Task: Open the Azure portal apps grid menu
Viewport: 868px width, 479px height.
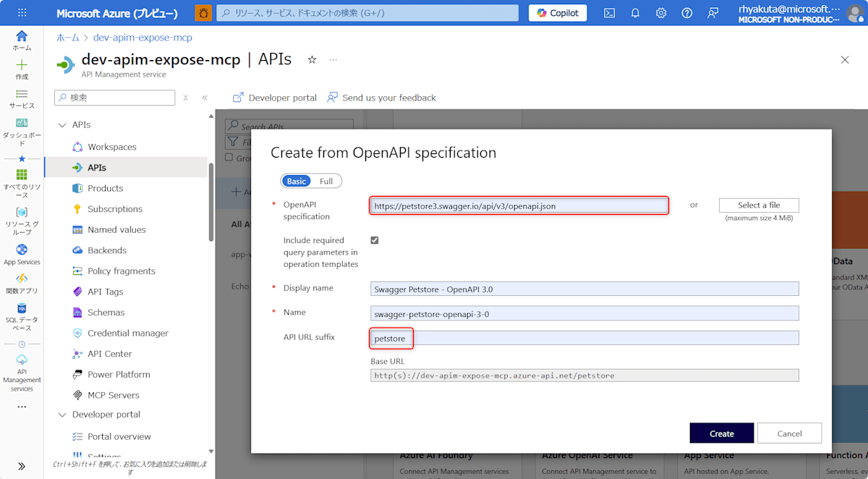Action: [x=22, y=13]
